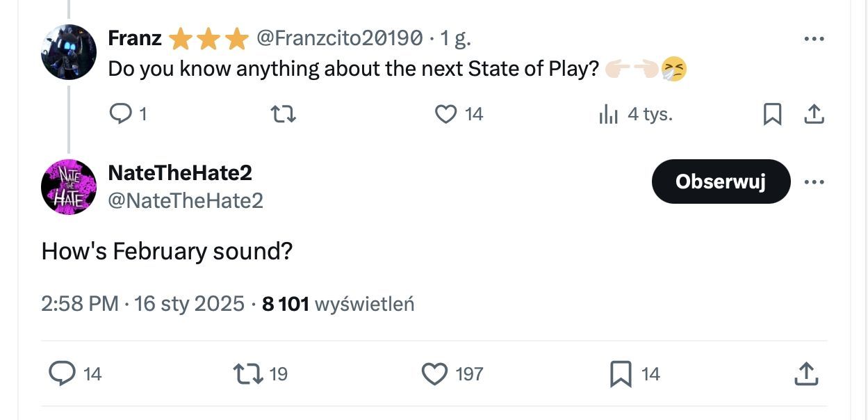Open @NateTheHate2 handle link

coord(186,201)
